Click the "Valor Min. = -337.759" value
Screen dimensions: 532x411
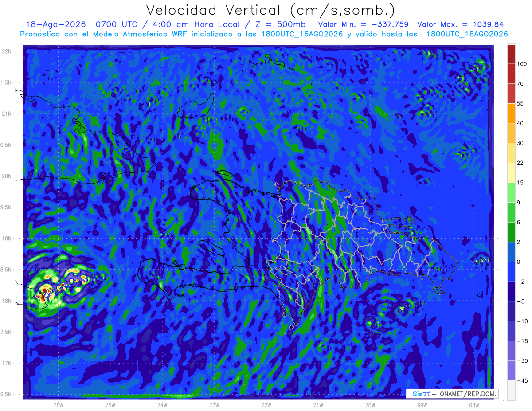pos(364,24)
